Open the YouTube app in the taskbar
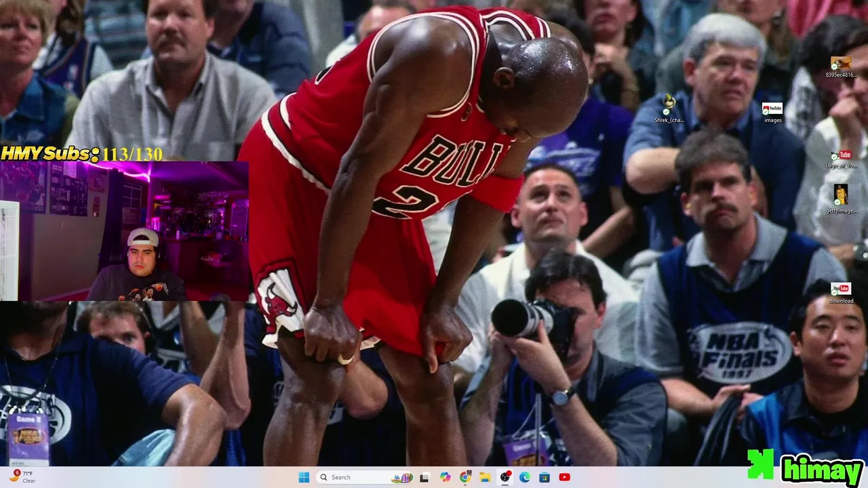868x488 pixels. click(x=564, y=477)
